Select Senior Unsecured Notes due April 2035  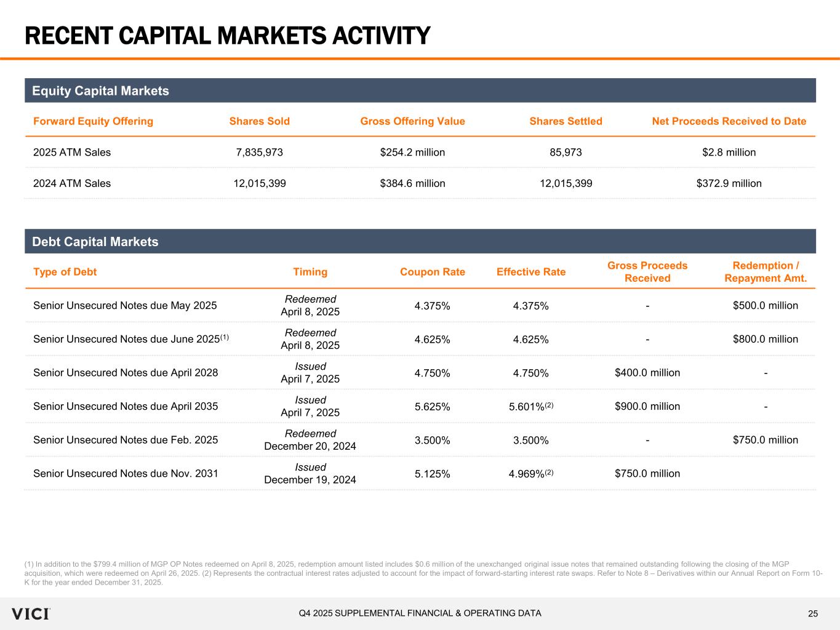[126, 407]
